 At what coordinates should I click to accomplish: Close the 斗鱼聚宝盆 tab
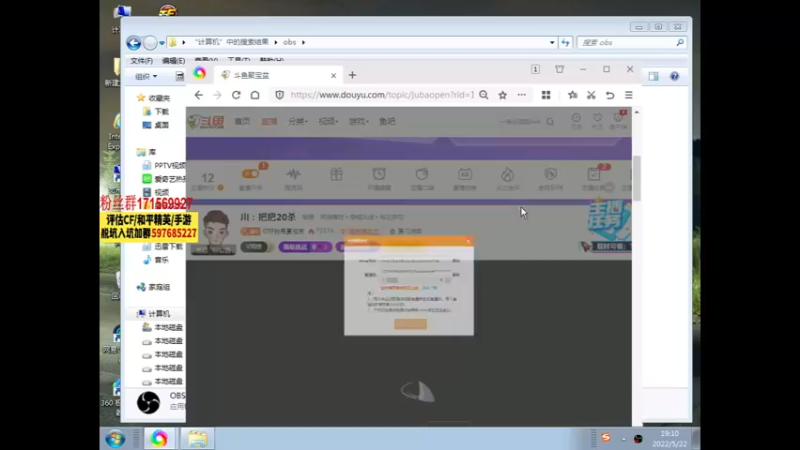click(333, 75)
